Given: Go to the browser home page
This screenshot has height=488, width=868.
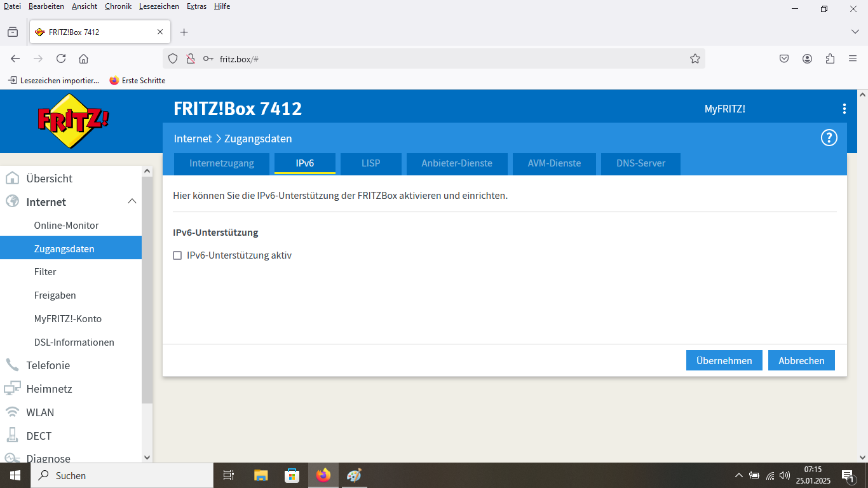Looking at the screenshot, I should point(83,58).
